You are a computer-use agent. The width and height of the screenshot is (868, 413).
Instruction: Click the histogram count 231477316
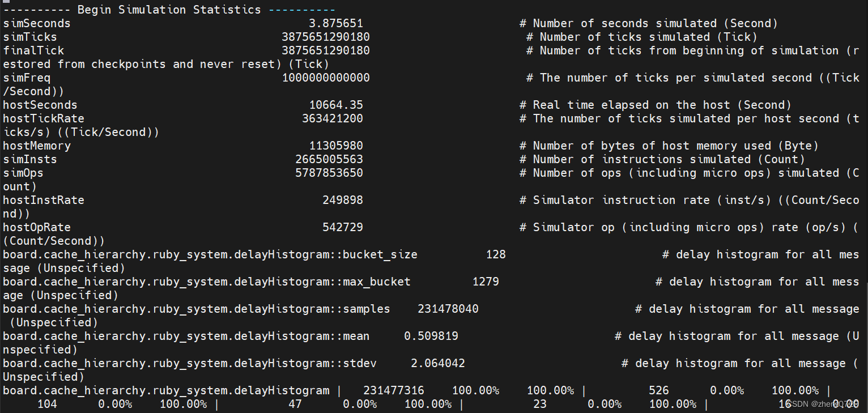(394, 390)
